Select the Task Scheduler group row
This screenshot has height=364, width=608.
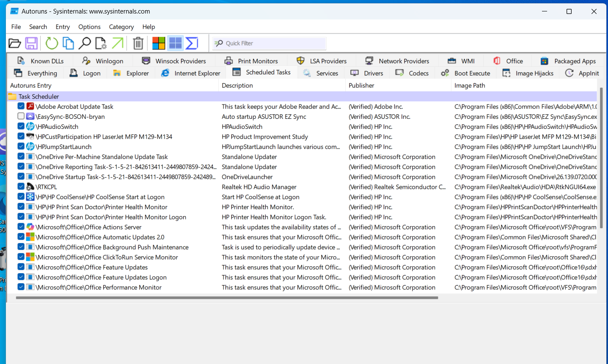(302, 96)
